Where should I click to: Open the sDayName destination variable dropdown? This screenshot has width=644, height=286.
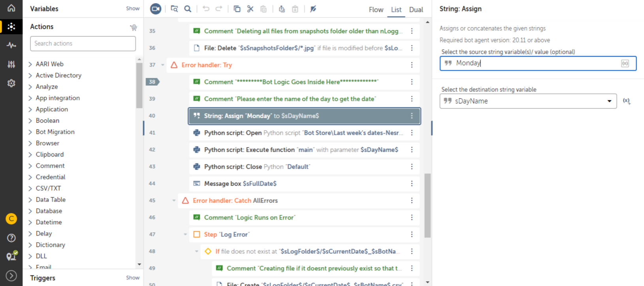tap(609, 101)
